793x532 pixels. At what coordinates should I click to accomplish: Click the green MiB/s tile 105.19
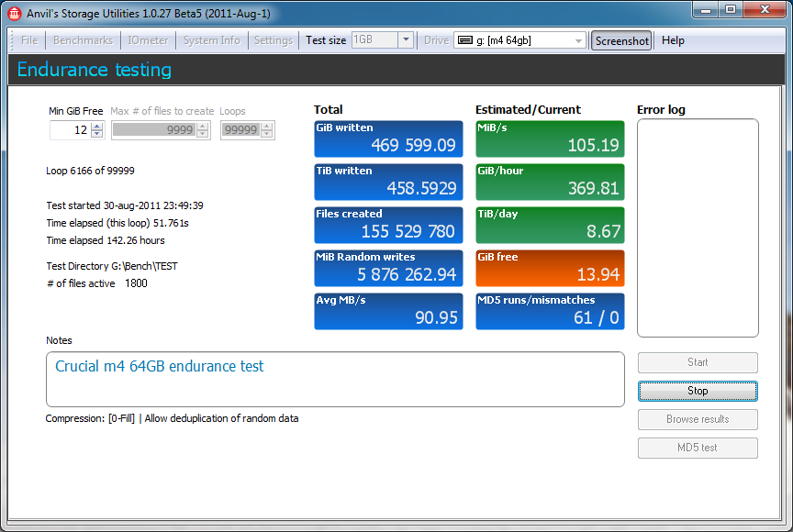551,139
